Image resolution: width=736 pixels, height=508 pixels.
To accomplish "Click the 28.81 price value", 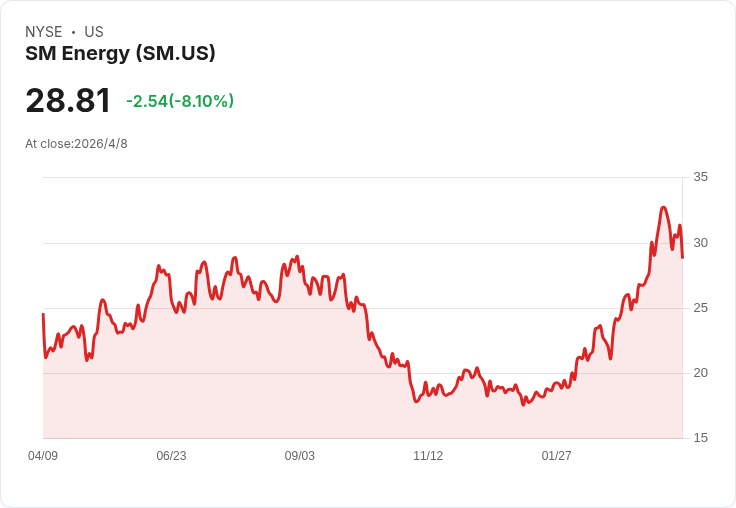I will [x=68, y=100].
